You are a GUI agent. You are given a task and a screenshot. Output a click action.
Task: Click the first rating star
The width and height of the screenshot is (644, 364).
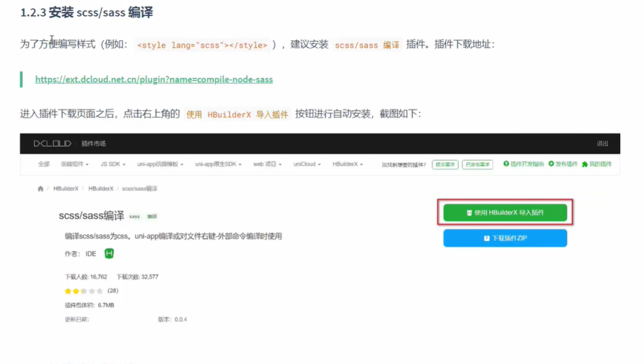[68, 291]
